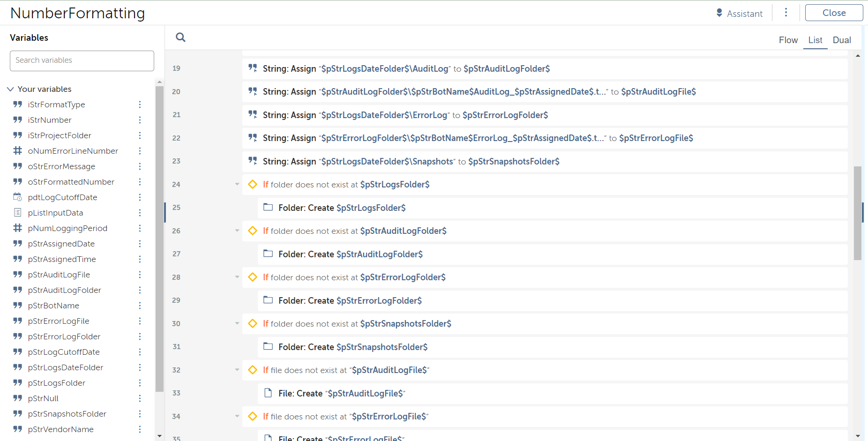The height and width of the screenshot is (441, 868).
Task: Switch to Flow view
Action: (x=788, y=40)
